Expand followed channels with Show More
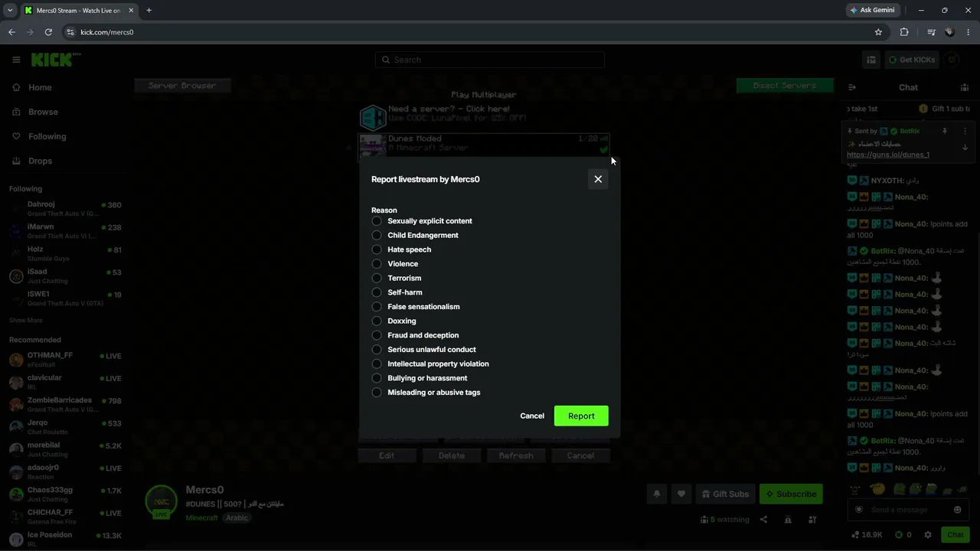980x551 pixels. click(x=26, y=321)
